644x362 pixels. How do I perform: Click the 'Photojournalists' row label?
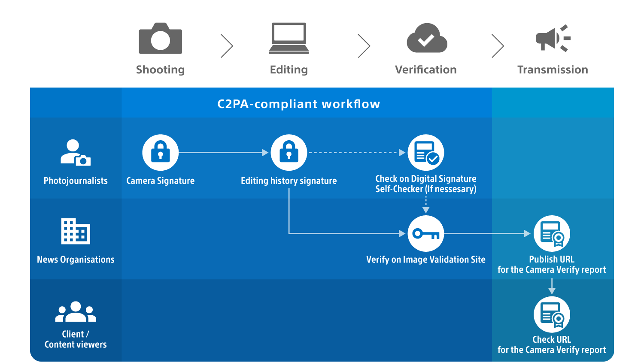click(76, 181)
